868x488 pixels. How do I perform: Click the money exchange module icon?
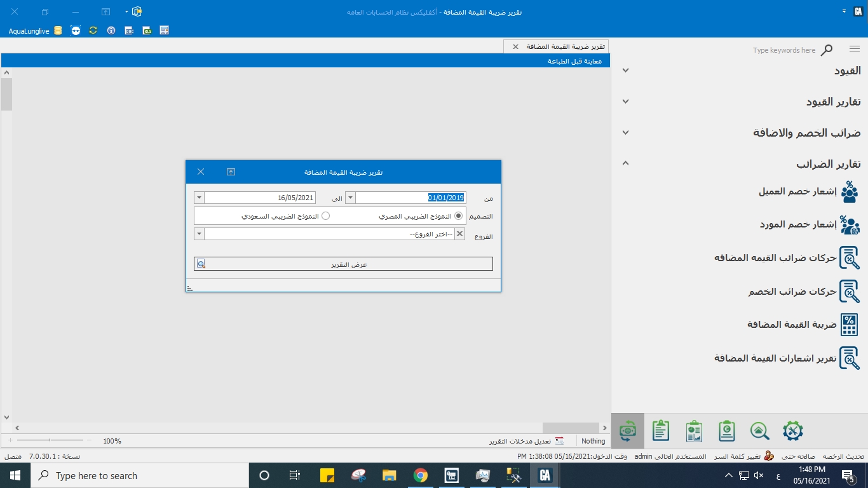(x=628, y=431)
